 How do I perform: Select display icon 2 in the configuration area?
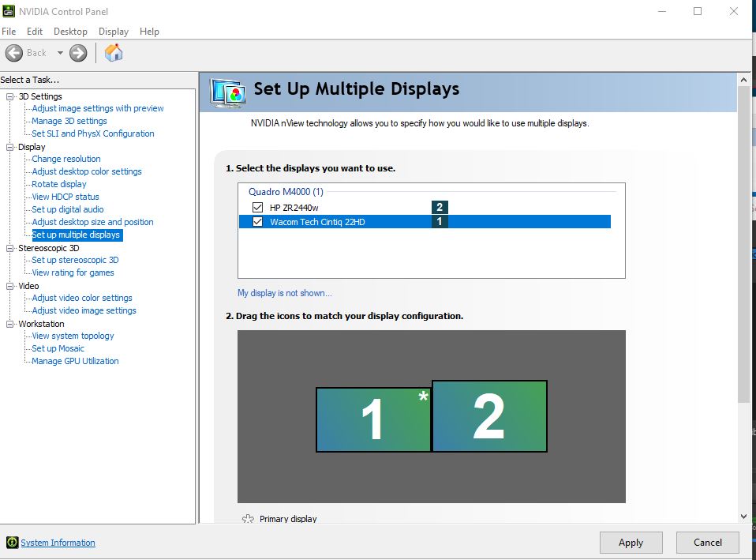tap(489, 416)
